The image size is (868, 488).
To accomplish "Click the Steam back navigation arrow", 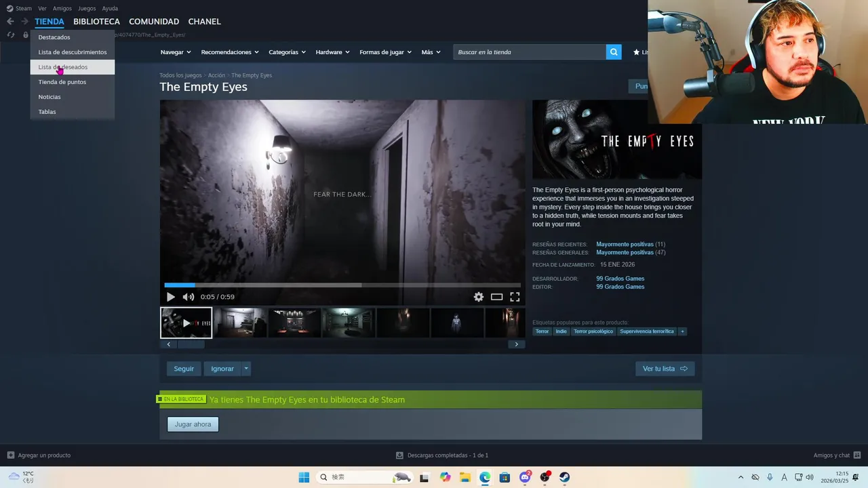I will pos(10,22).
